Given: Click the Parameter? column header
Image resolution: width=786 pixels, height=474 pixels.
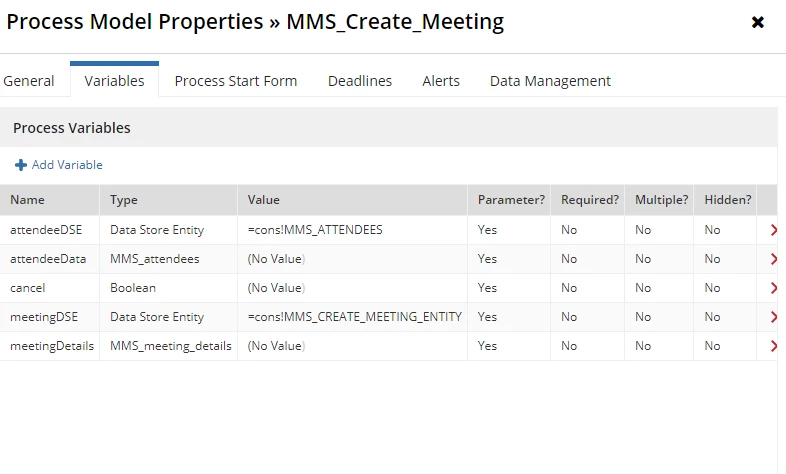Looking at the screenshot, I should [x=509, y=200].
